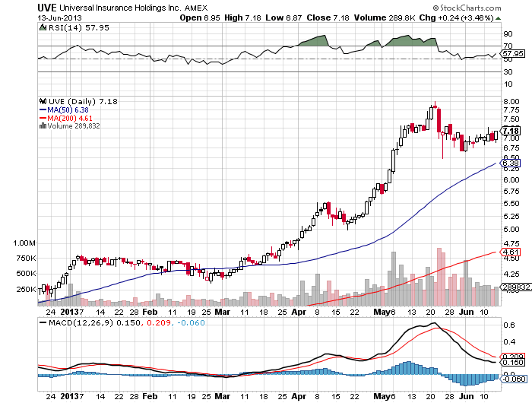The image size is (532, 403).
Task: Click the May label on the price chart date axis
Action: tap(382, 312)
